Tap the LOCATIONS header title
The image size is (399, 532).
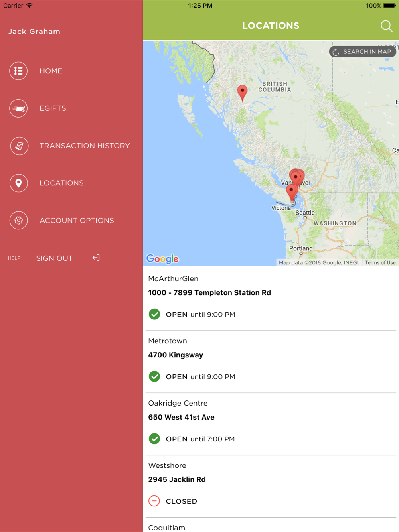tap(271, 26)
